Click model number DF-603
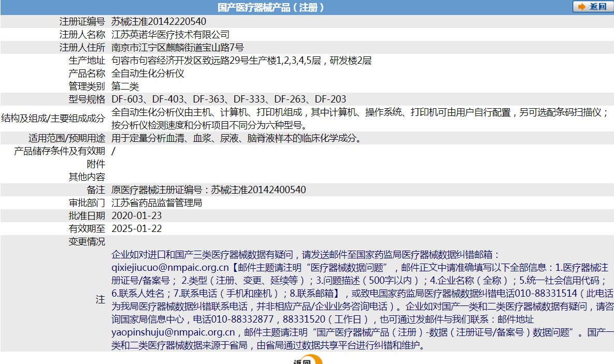 tap(127, 99)
